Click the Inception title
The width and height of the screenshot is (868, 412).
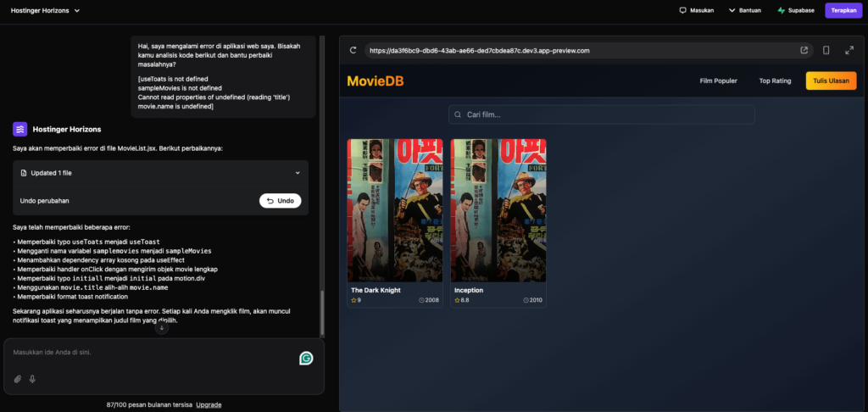point(469,290)
